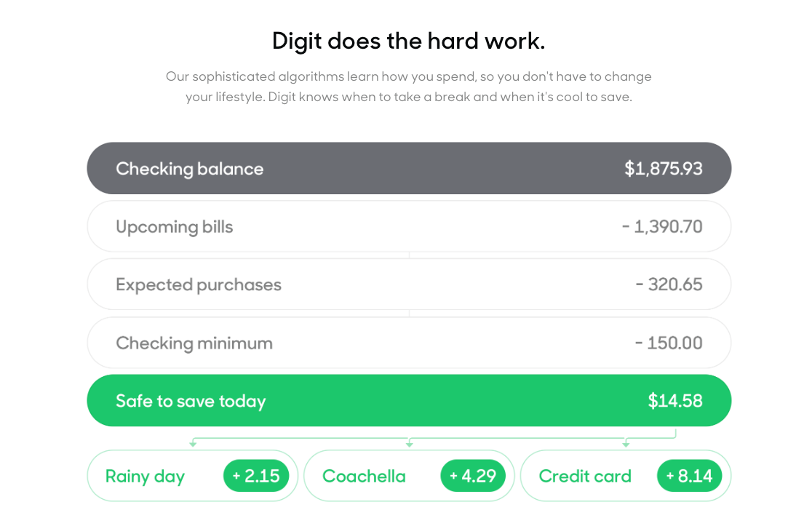Screen dimensions: 812x518
Task: Open the Rainy day goal pill
Action: click(x=193, y=476)
